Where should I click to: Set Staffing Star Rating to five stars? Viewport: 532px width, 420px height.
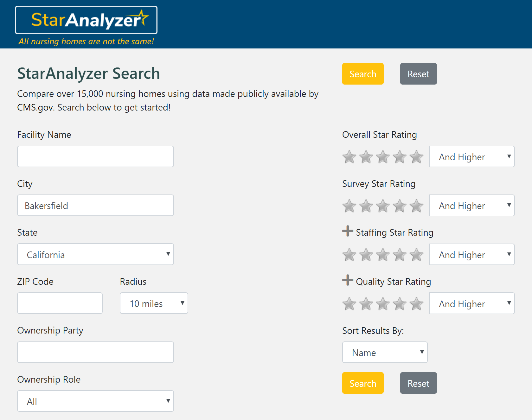point(416,255)
